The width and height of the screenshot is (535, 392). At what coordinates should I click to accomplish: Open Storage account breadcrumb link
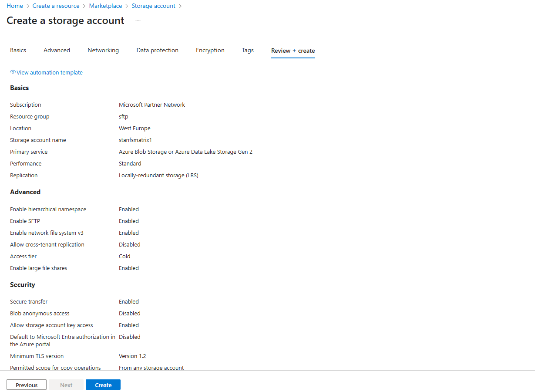[x=154, y=6]
